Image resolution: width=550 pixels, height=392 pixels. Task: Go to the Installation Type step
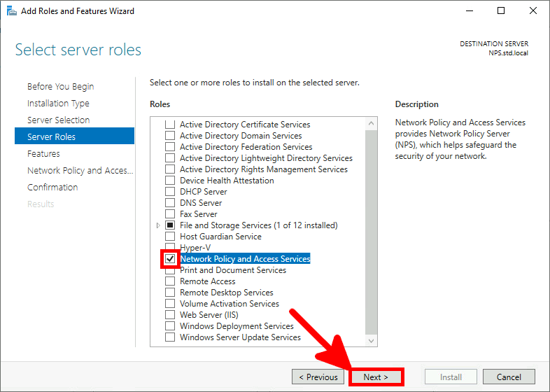(x=58, y=104)
